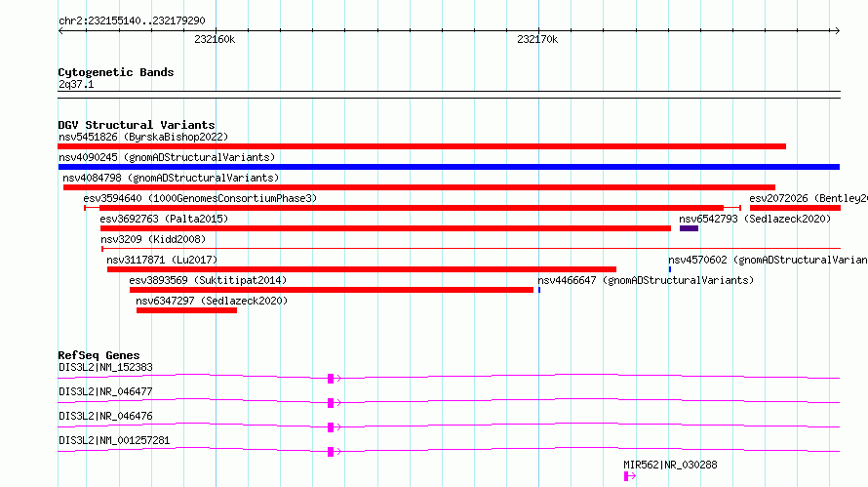Click the MIR562 gene arrow glyph

[x=629, y=476]
